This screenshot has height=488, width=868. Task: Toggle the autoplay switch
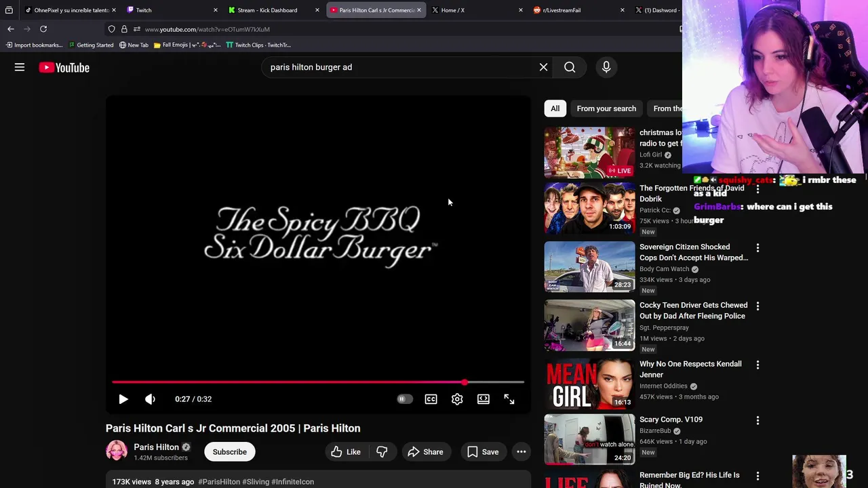(x=403, y=399)
